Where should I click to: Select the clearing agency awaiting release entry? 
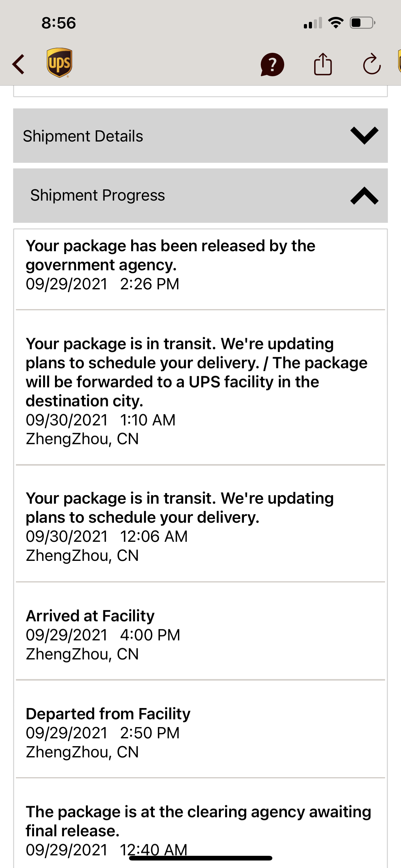199,830
